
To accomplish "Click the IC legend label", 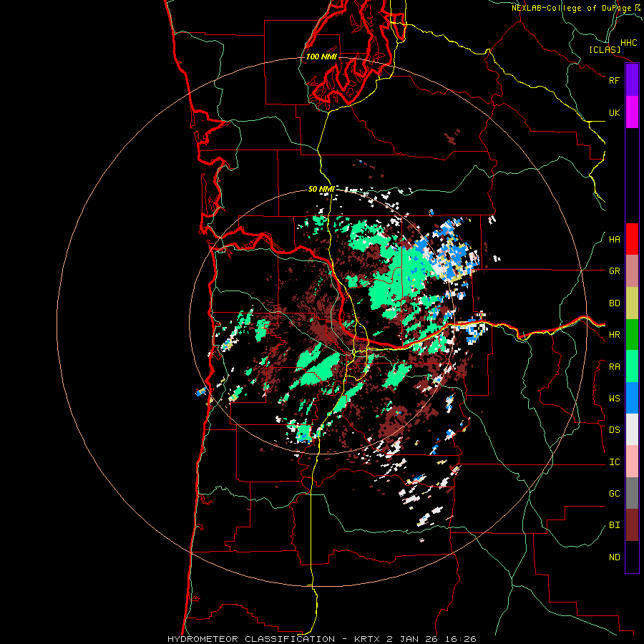I will click(x=614, y=462).
